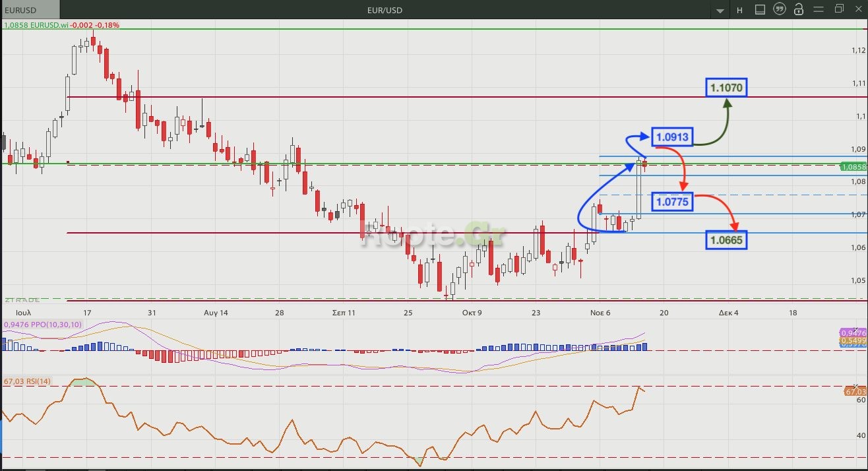Open the hamburger menu icon

(819, 9)
